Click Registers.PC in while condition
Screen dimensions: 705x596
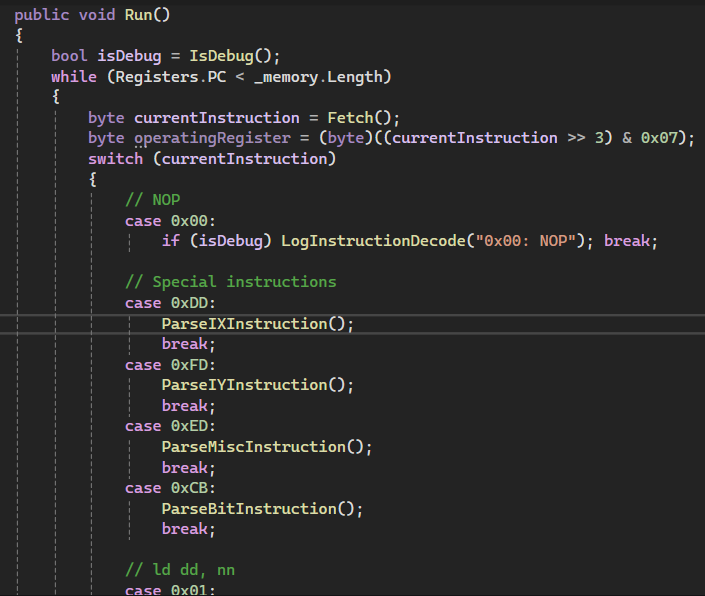click(171, 77)
